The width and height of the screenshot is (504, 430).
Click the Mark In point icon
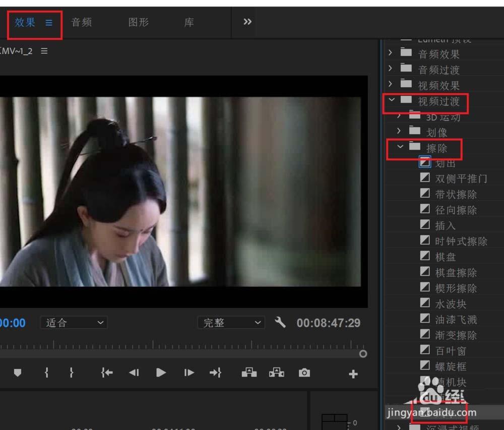point(46,373)
